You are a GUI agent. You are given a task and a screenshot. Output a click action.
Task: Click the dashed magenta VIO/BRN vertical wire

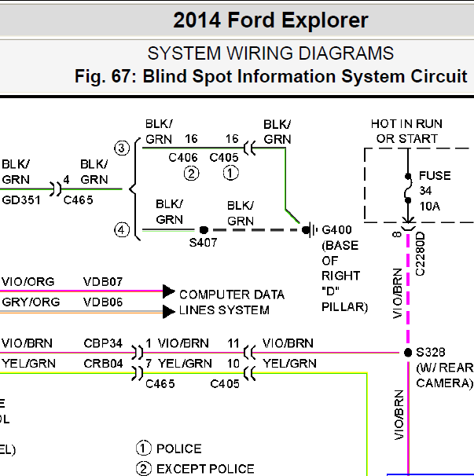408,290
